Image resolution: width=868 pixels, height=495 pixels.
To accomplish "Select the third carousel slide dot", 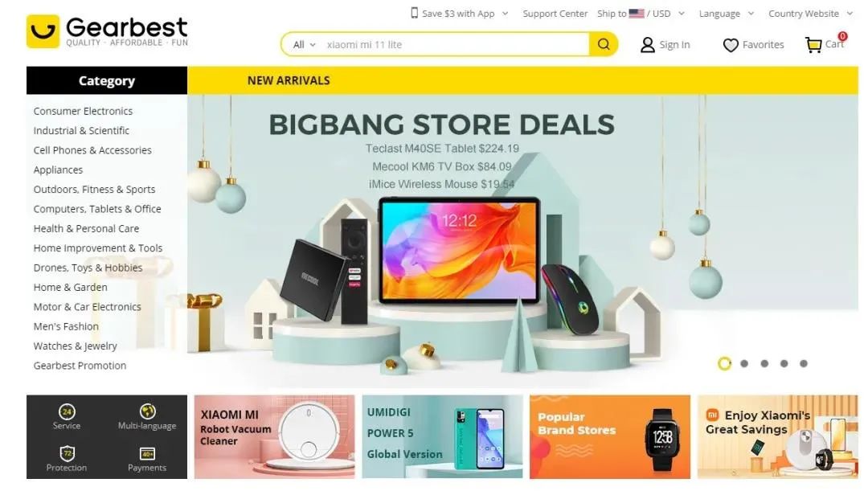I will pyautogui.click(x=764, y=364).
